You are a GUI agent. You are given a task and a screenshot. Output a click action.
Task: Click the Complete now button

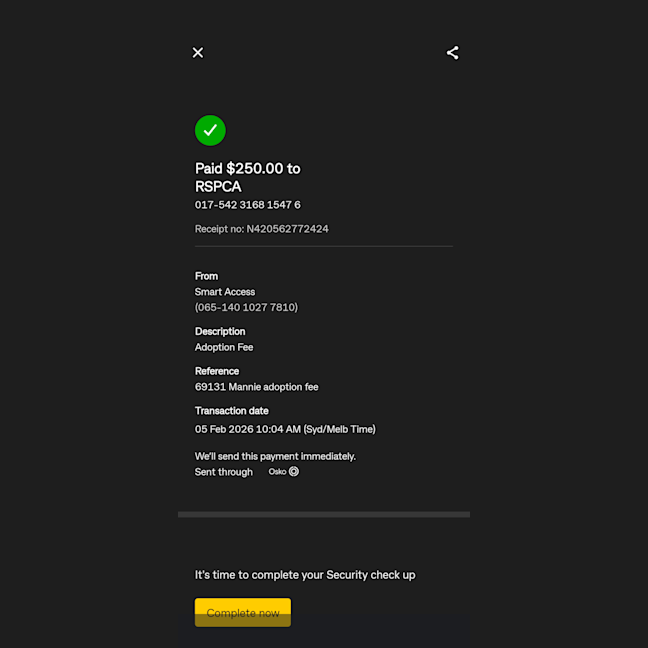click(x=243, y=612)
